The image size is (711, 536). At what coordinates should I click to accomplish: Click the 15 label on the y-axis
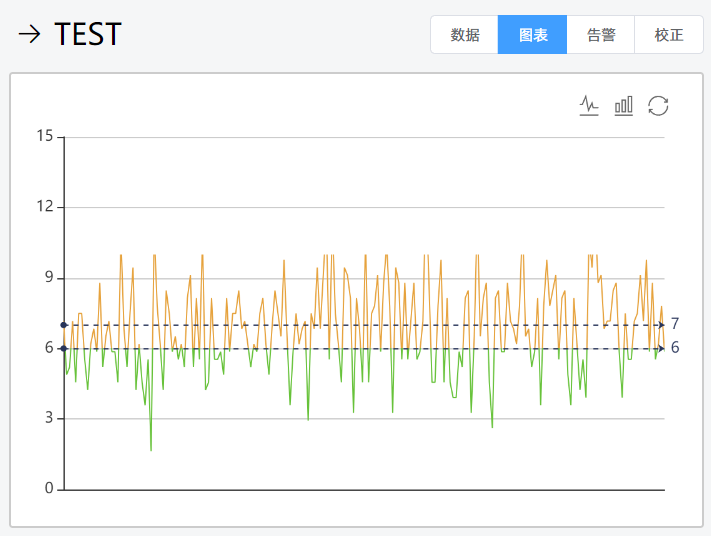(43, 137)
